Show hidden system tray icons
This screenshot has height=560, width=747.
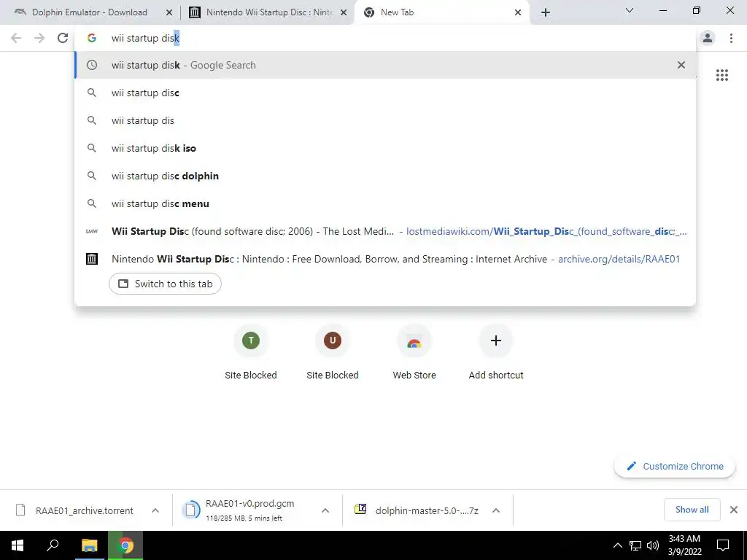pyautogui.click(x=617, y=545)
